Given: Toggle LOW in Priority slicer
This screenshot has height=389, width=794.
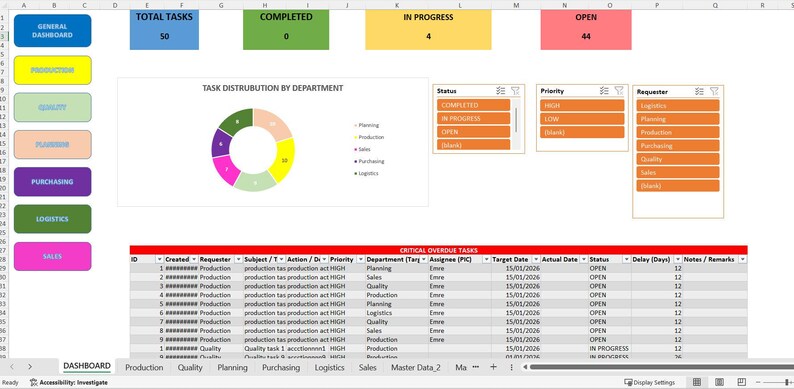Looking at the screenshot, I should coord(582,119).
